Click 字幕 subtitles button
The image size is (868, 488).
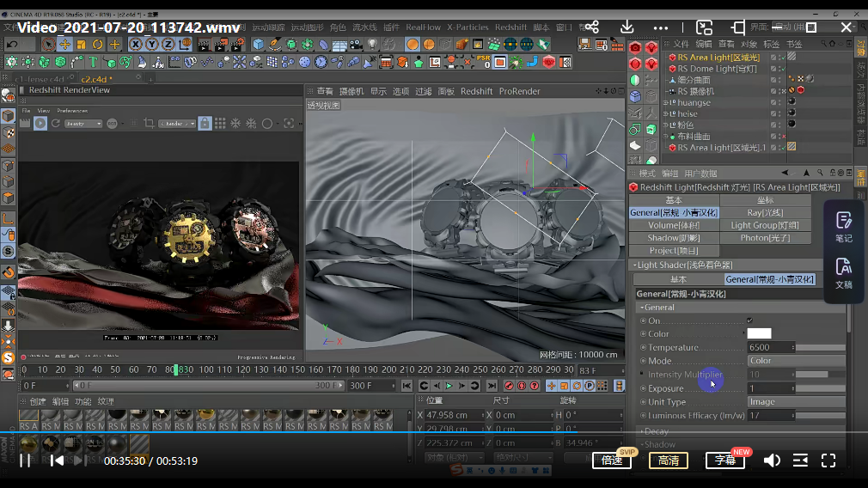[725, 461]
